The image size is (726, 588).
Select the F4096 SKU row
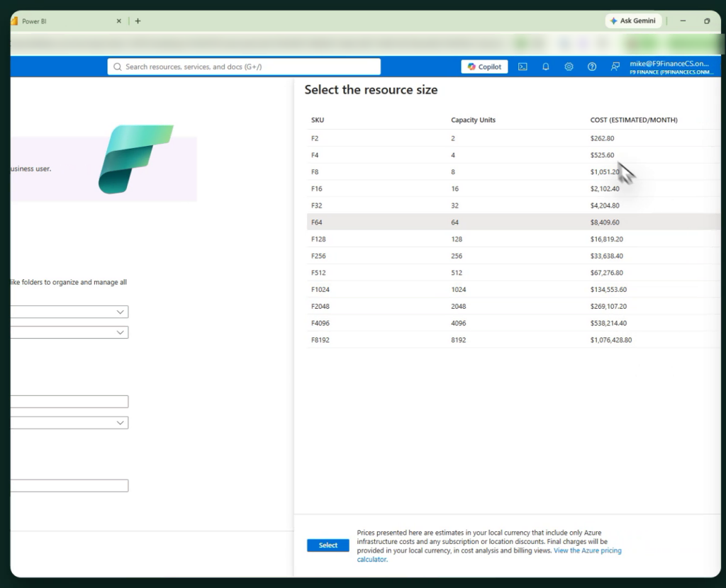513,323
